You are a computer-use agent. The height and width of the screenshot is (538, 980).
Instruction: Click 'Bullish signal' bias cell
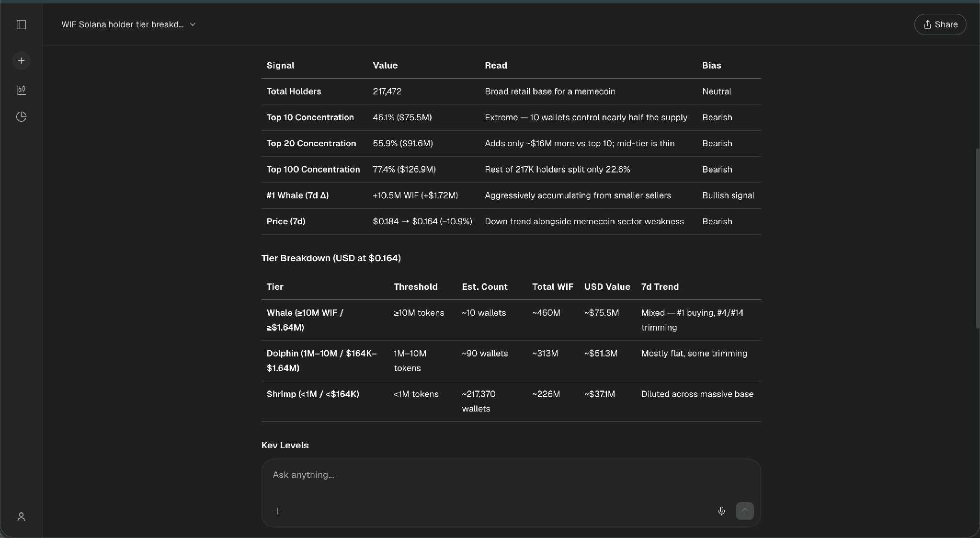click(728, 195)
